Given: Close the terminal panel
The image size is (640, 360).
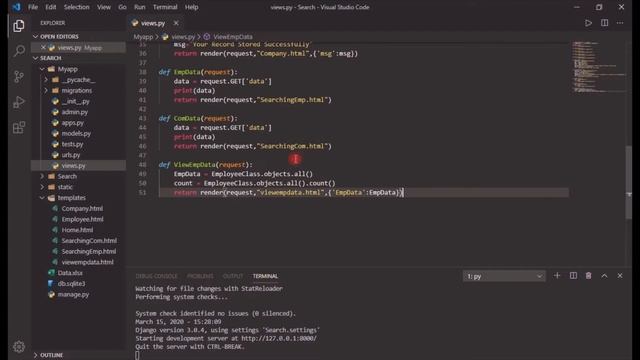Looking at the screenshot, I should click(620, 276).
